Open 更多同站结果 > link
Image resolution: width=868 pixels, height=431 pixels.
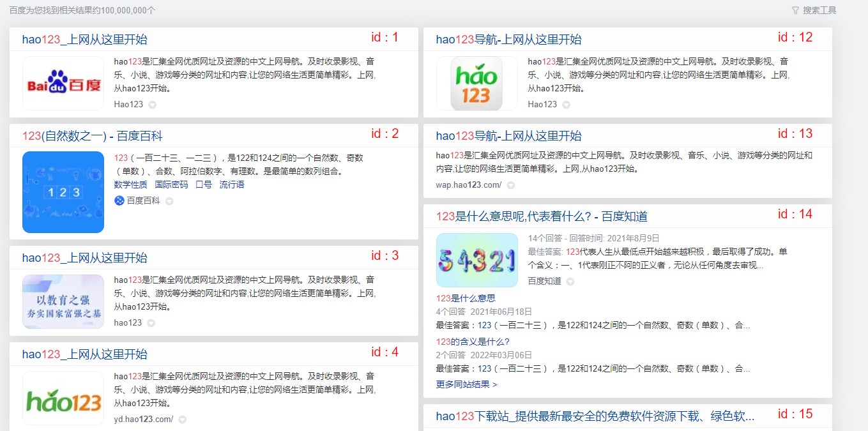tap(466, 384)
